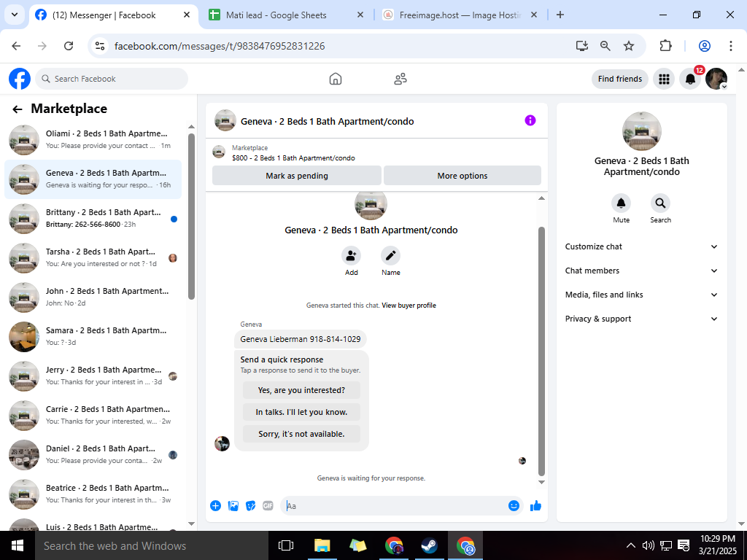
Task: Open conversation information purple icon
Action: 530,120
